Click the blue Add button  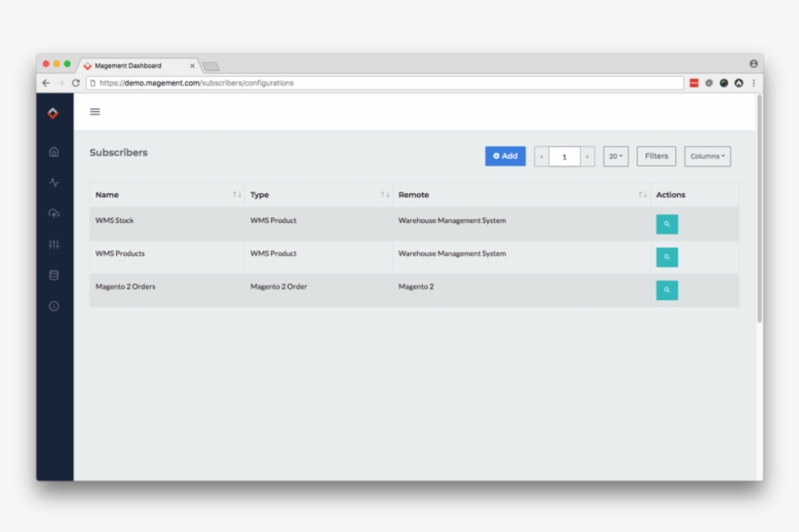pos(505,157)
